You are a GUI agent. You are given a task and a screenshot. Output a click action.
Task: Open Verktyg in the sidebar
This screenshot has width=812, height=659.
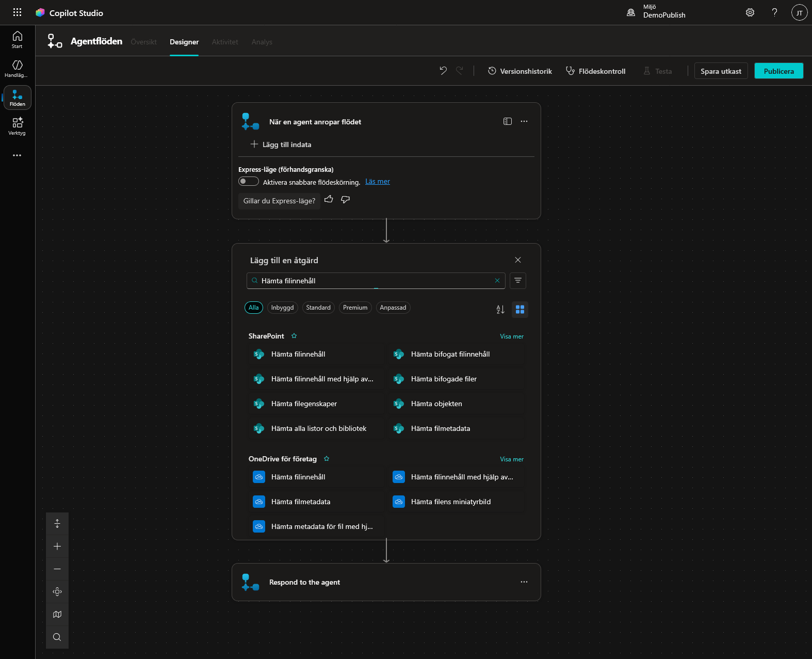[x=17, y=126]
